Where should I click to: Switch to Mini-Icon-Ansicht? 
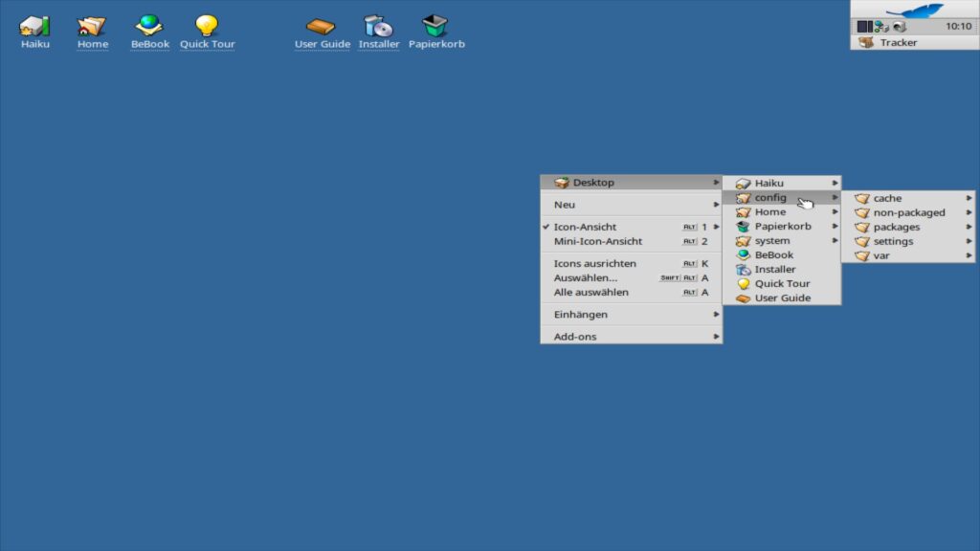point(632,241)
